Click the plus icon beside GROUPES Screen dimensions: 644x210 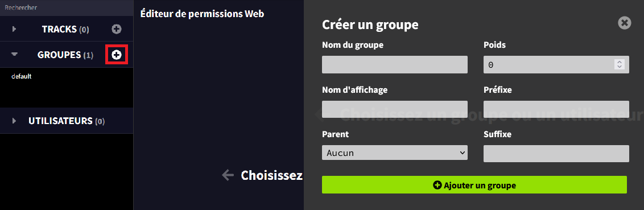[x=117, y=55]
